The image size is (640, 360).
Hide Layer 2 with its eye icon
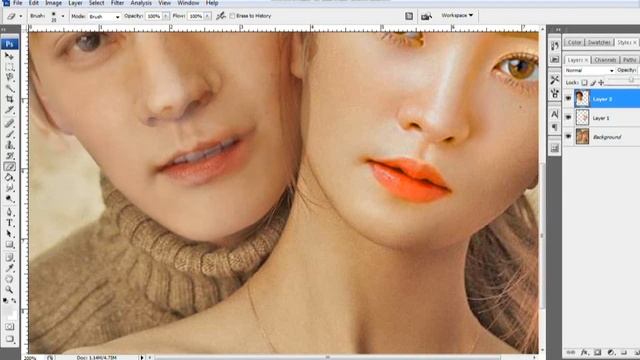(x=568, y=98)
